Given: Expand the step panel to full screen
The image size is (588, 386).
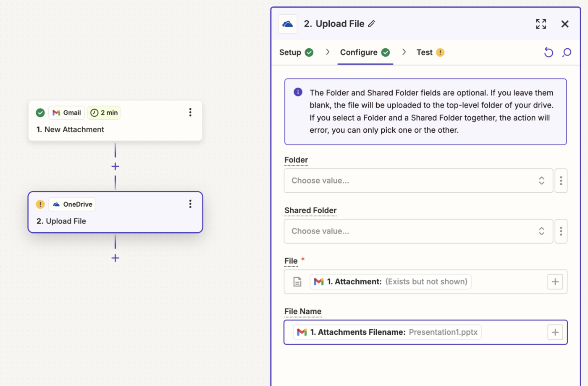Looking at the screenshot, I should click(x=541, y=24).
